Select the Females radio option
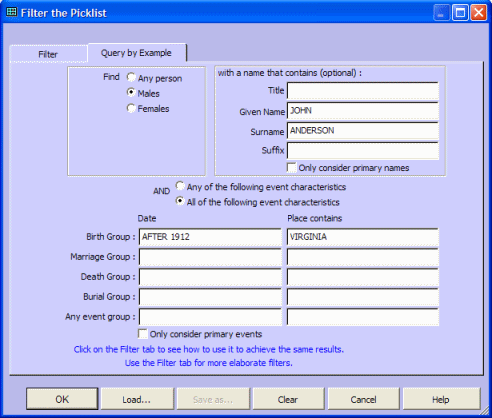 [131, 108]
